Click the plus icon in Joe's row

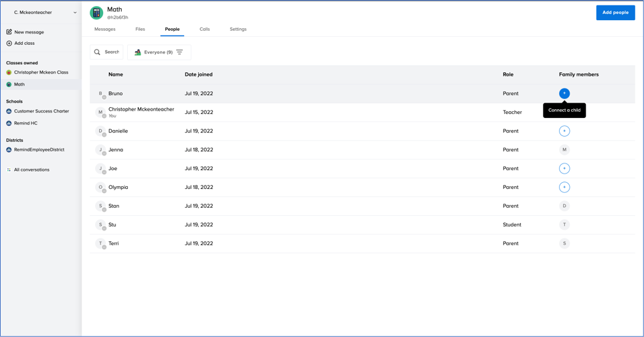pos(564,169)
